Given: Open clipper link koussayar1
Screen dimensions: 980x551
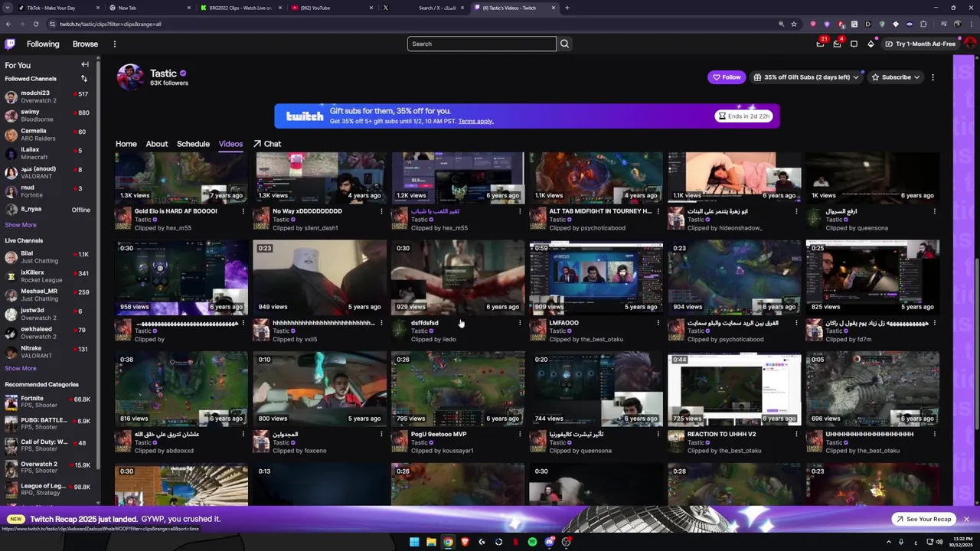Looking at the screenshot, I should (455, 451).
